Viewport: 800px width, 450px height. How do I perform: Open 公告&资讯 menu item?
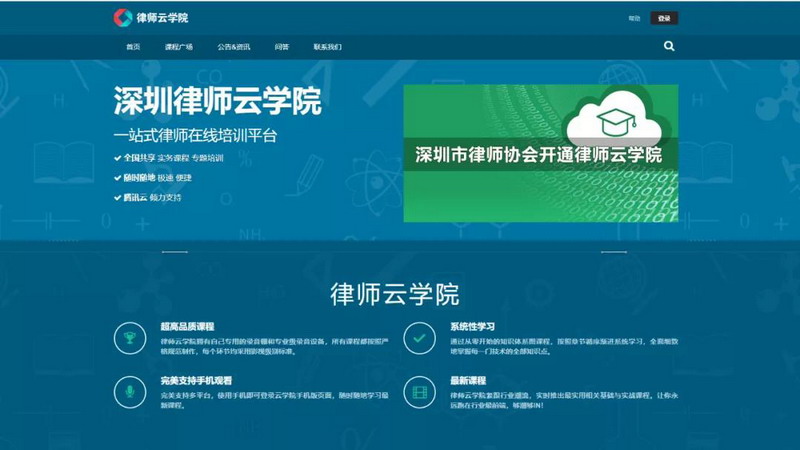click(234, 47)
